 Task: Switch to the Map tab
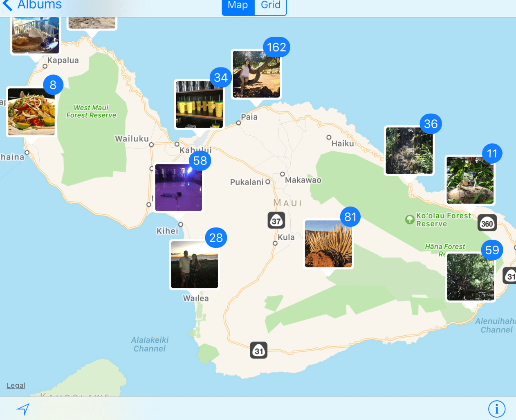click(238, 6)
